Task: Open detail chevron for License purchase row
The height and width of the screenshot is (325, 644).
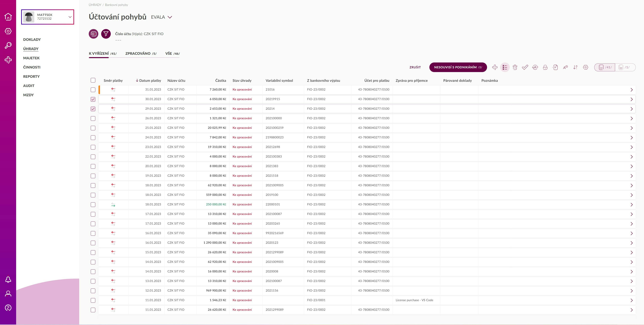Action: pyautogui.click(x=632, y=300)
